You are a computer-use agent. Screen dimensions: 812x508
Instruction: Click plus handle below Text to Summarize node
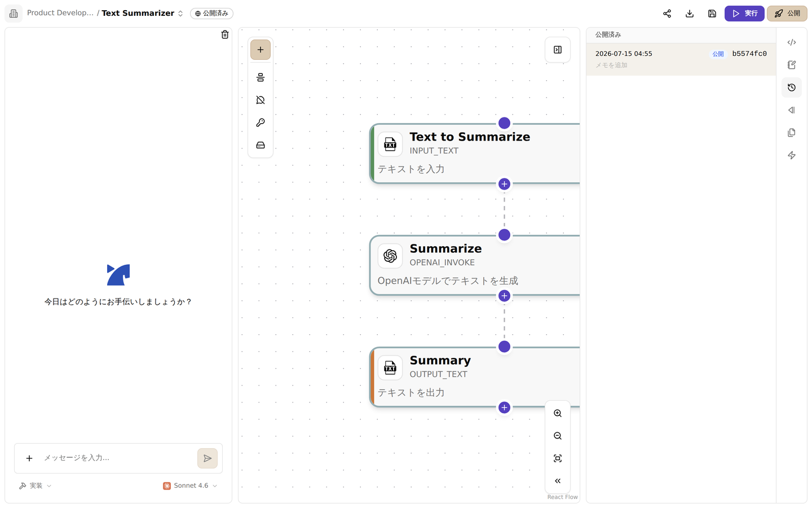tap(504, 184)
